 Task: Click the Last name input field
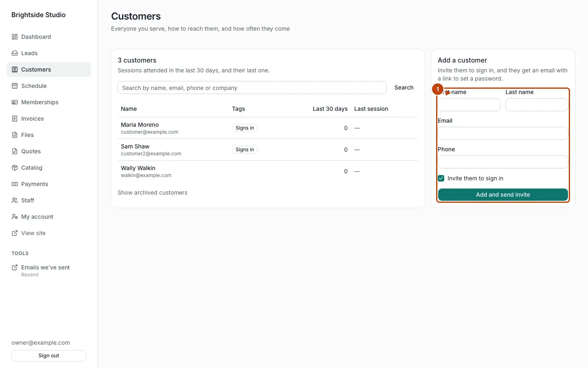coord(537,105)
